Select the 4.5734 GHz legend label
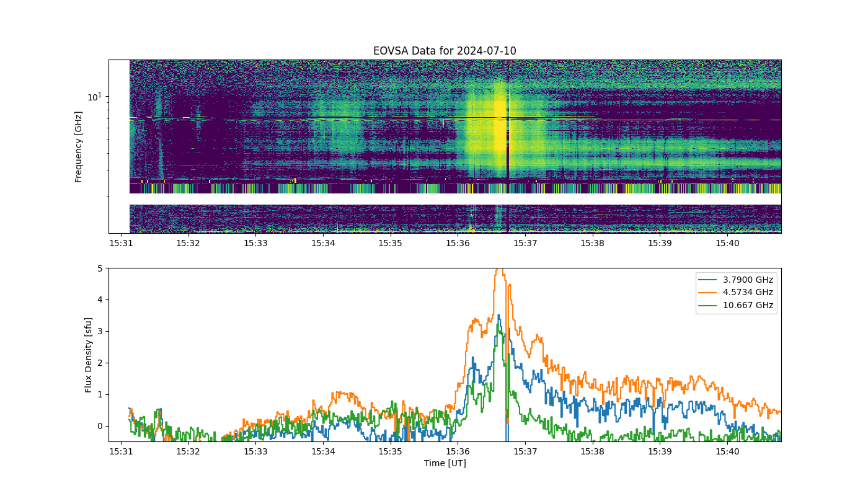 click(x=748, y=293)
